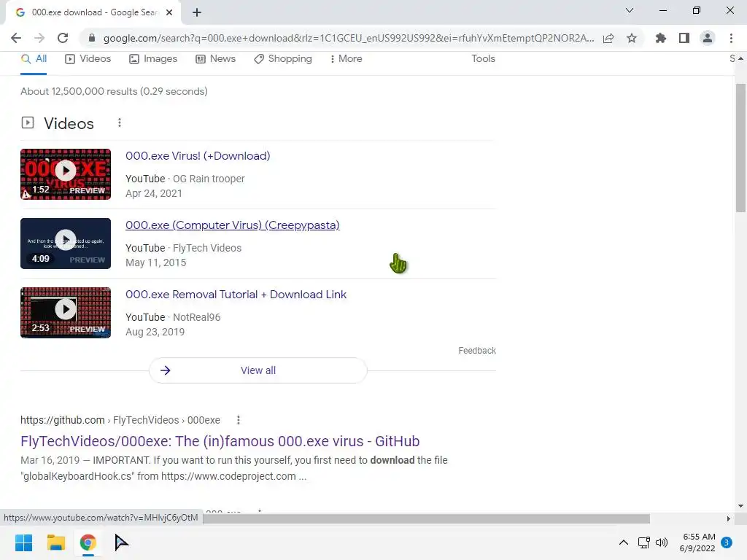This screenshot has width=747, height=560.
Task: Select the 000.exe download Google Search tab
Action: (x=93, y=12)
